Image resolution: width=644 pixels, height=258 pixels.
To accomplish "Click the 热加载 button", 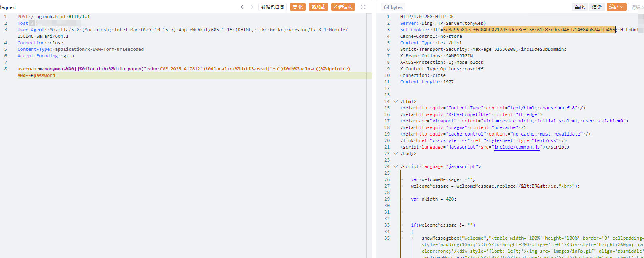I will [x=318, y=7].
